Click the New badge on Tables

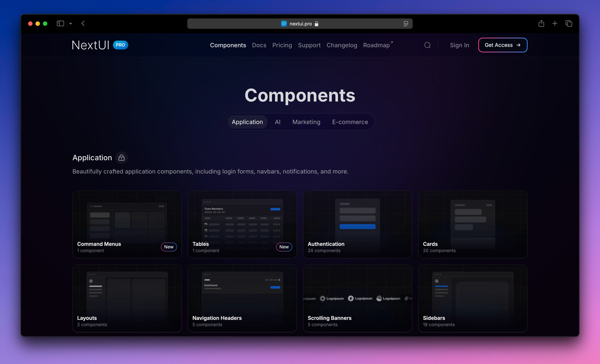(x=284, y=247)
